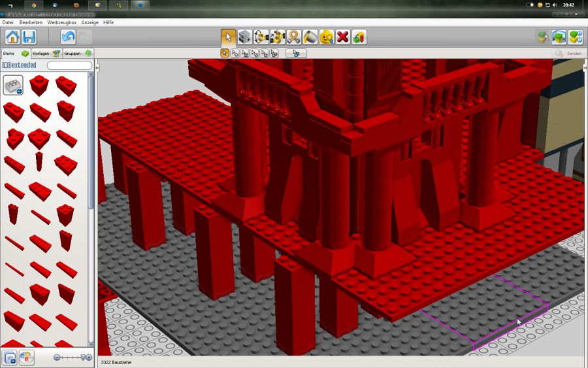The image size is (588, 368).
Task: Toggle the collapse brick groups button
Action: click(10, 358)
